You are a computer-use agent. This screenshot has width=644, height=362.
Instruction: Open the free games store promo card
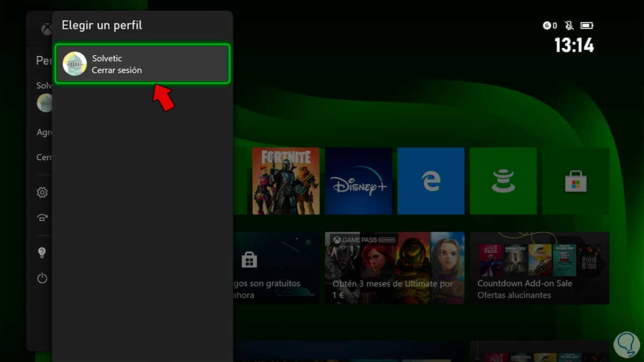pos(277,268)
